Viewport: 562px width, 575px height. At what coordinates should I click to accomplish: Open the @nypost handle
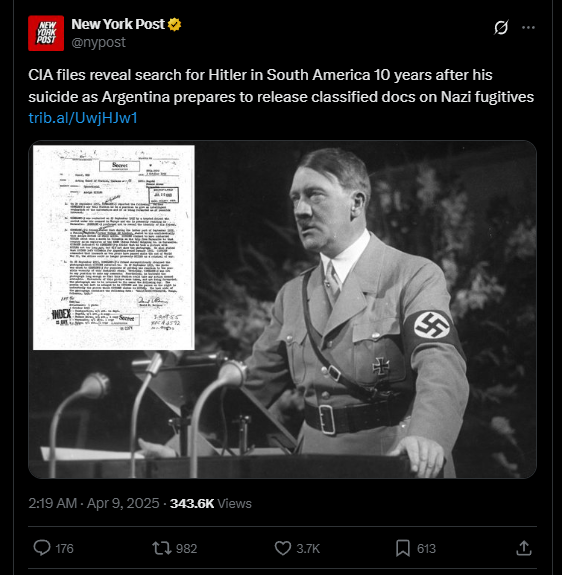click(99, 43)
